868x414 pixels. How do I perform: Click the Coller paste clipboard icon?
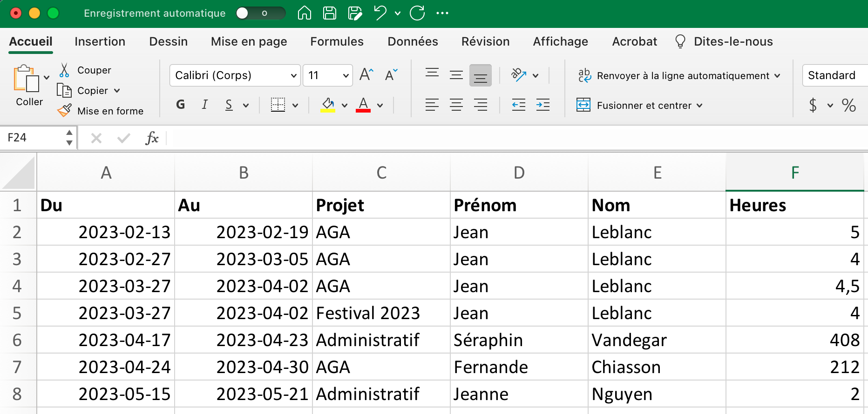coord(26,78)
